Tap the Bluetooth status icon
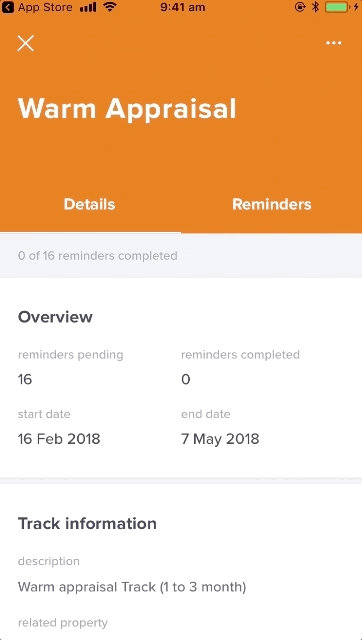 315,7
